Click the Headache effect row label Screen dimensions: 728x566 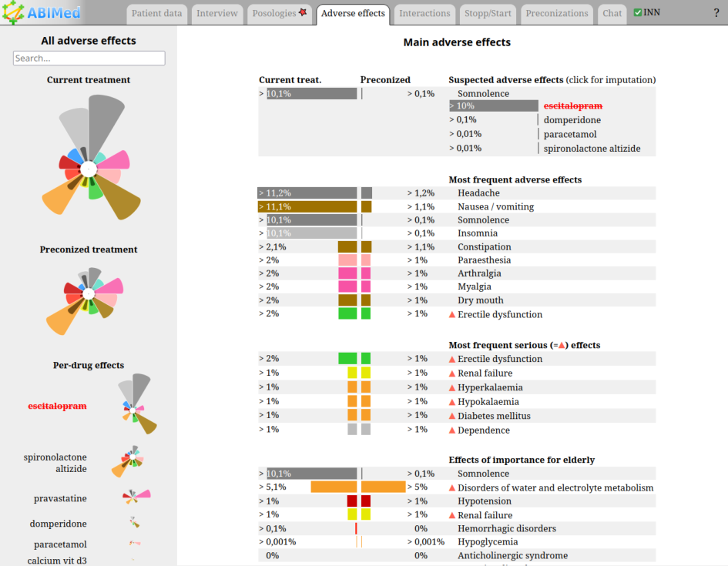(478, 193)
